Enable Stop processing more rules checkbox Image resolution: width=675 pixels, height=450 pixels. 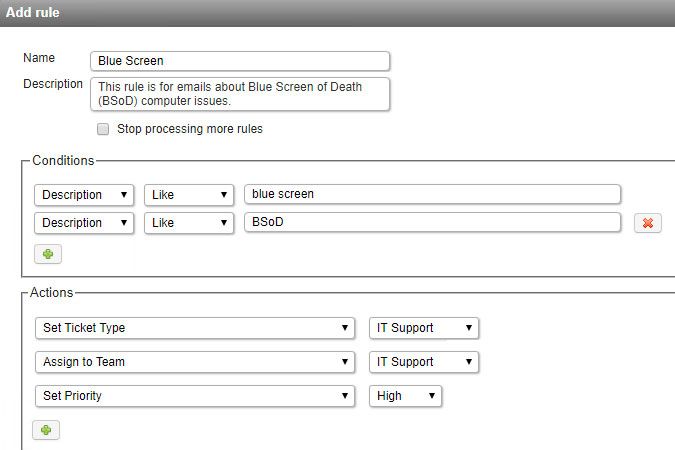pos(103,129)
